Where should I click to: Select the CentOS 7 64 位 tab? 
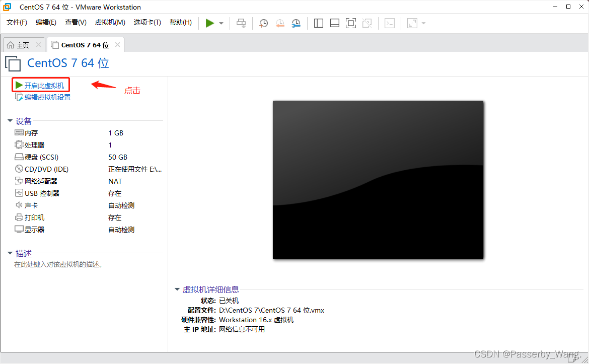[85, 45]
